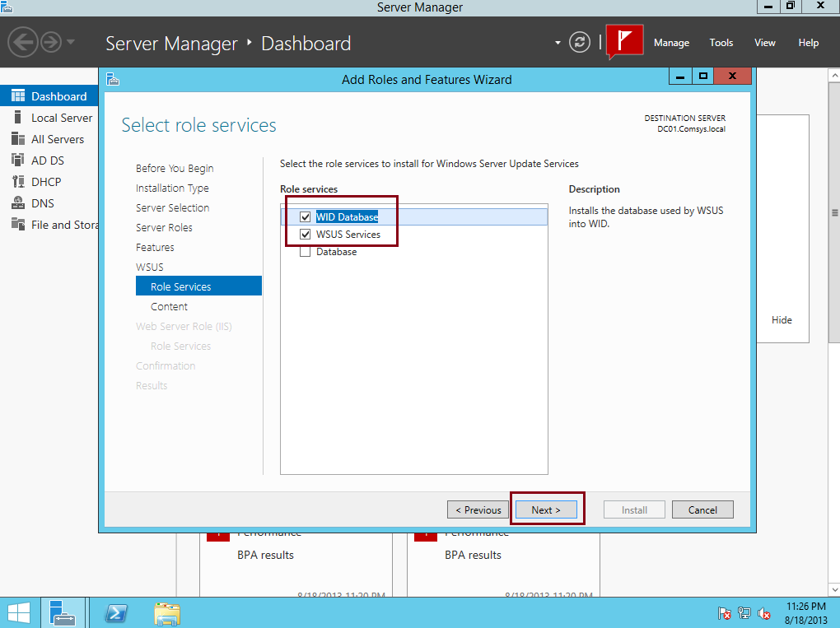Click the Cancel button in wizard
Viewport: 840px width, 628px height.
click(x=702, y=510)
